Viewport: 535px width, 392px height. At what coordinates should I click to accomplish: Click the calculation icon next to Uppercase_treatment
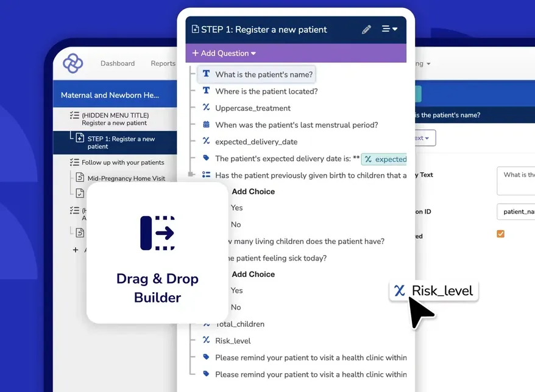tap(206, 107)
